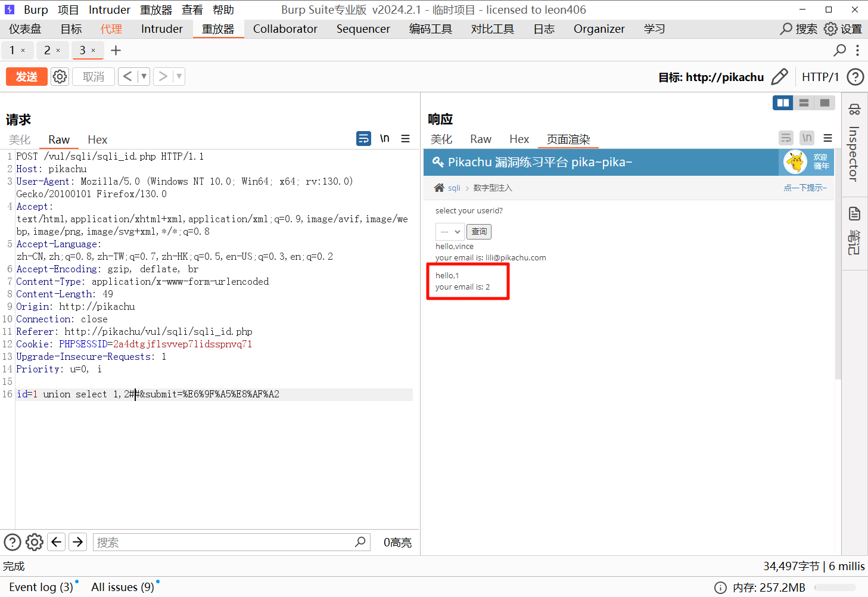Click the orange 发送 send button
Image resolution: width=868 pixels, height=597 pixels.
27,77
